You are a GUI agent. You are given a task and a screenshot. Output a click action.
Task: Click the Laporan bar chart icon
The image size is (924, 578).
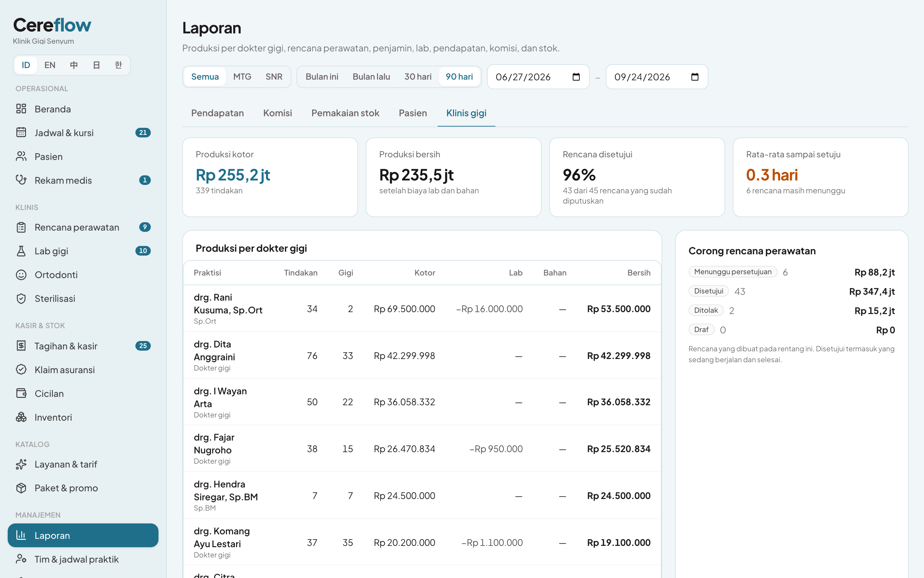(x=21, y=535)
